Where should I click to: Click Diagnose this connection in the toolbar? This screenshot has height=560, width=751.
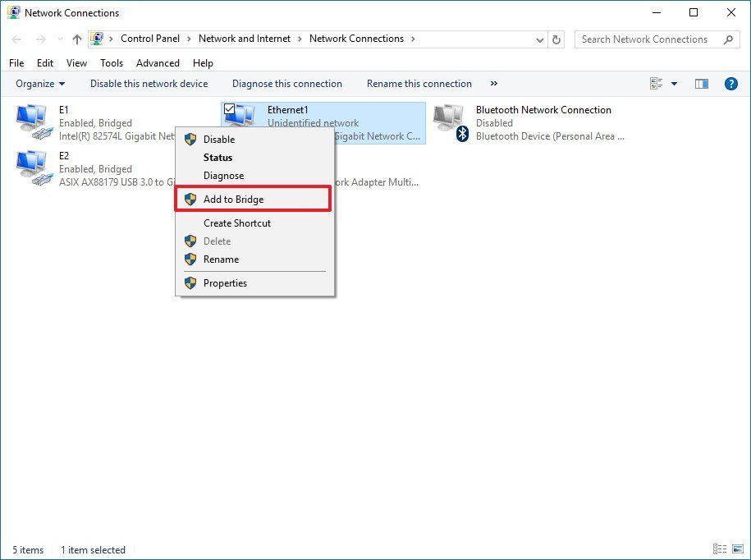click(x=286, y=83)
